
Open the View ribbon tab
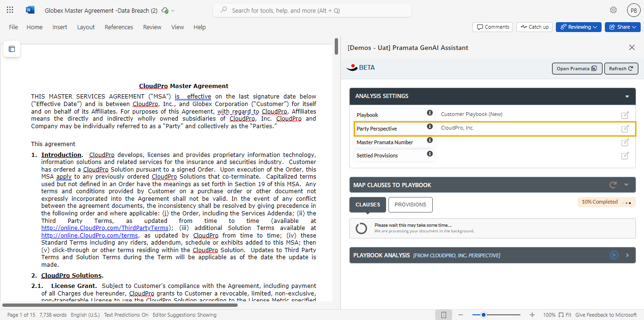click(x=178, y=27)
